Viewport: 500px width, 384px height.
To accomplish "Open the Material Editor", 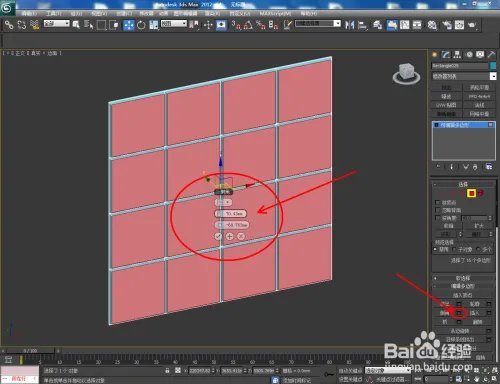I will [x=432, y=25].
